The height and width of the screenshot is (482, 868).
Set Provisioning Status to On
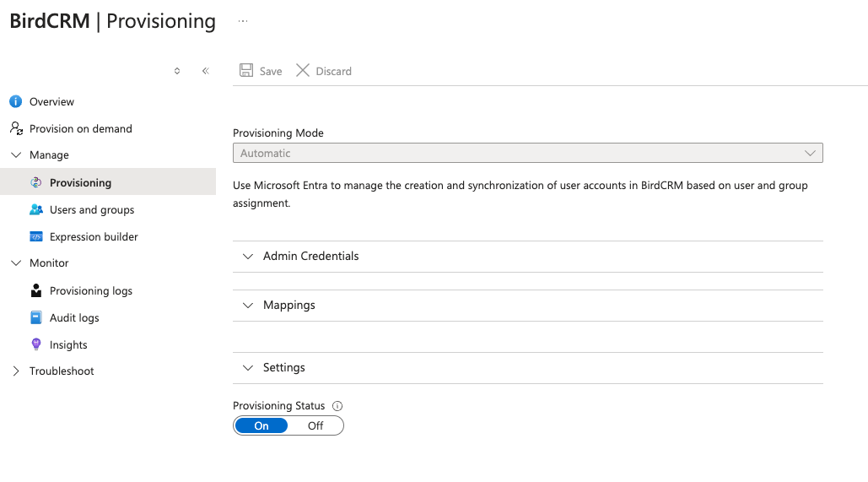pyautogui.click(x=261, y=425)
